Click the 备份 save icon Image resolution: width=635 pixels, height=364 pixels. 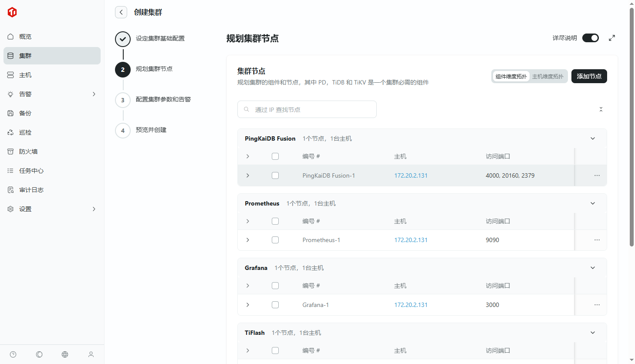click(x=10, y=113)
